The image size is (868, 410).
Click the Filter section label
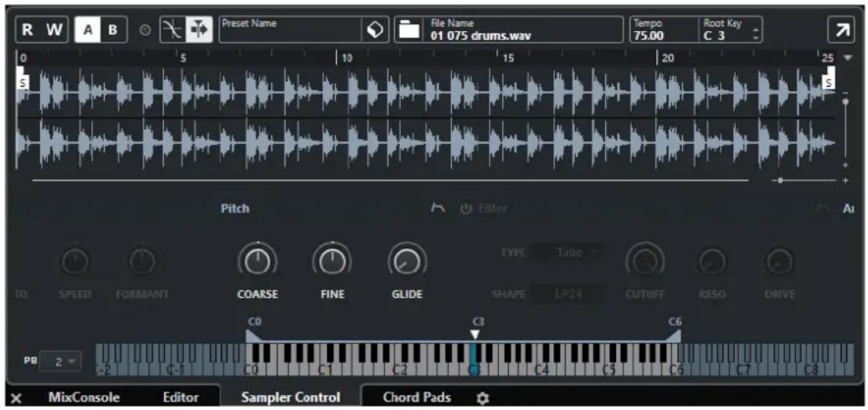[493, 208]
